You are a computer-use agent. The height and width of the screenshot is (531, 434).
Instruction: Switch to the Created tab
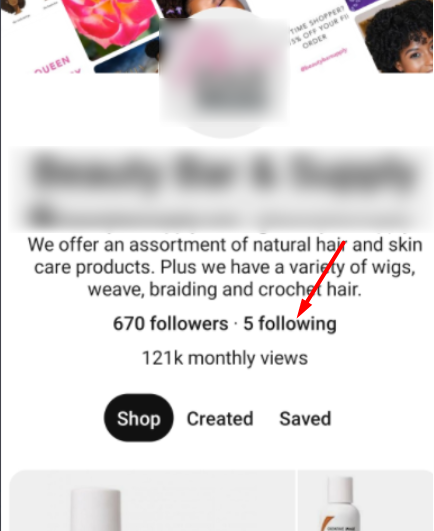point(220,419)
